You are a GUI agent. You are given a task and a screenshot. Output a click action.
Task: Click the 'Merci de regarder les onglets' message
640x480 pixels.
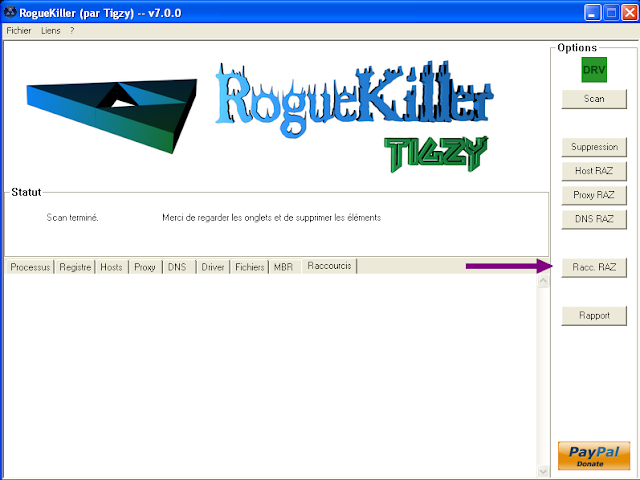point(271,218)
